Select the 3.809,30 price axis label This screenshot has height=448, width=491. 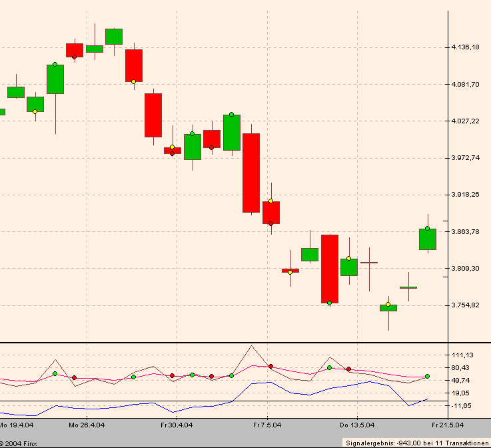(465, 268)
